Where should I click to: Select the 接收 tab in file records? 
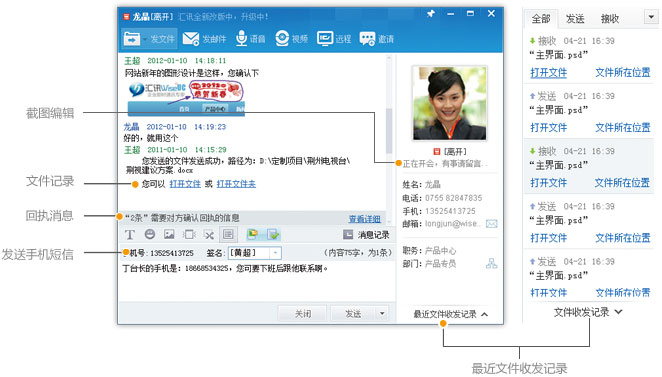coord(610,19)
